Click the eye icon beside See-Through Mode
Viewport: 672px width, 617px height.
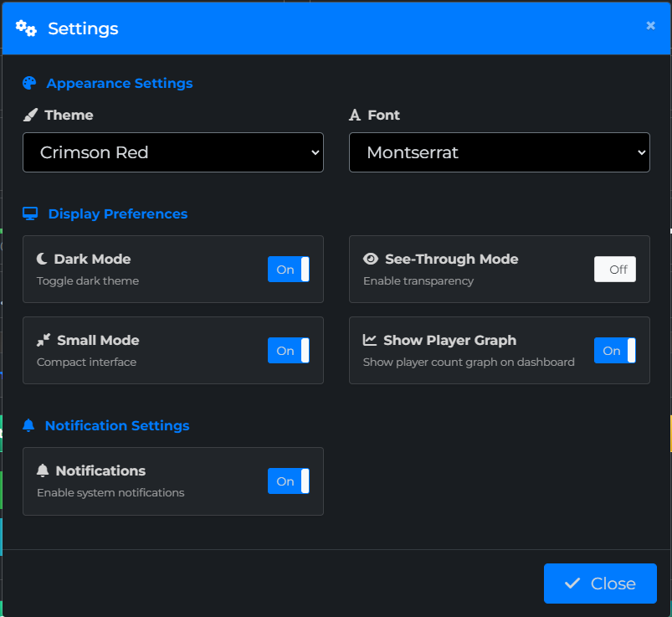(x=371, y=259)
